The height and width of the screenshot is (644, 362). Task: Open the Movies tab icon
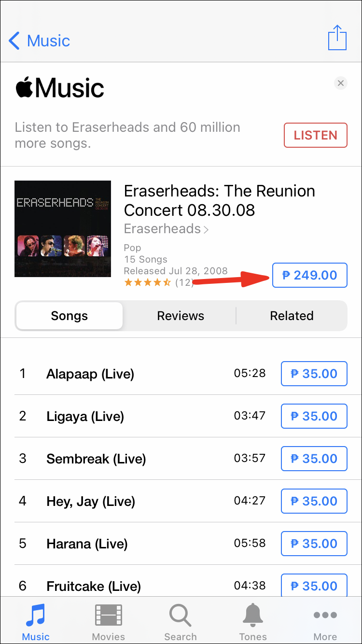coord(108,622)
